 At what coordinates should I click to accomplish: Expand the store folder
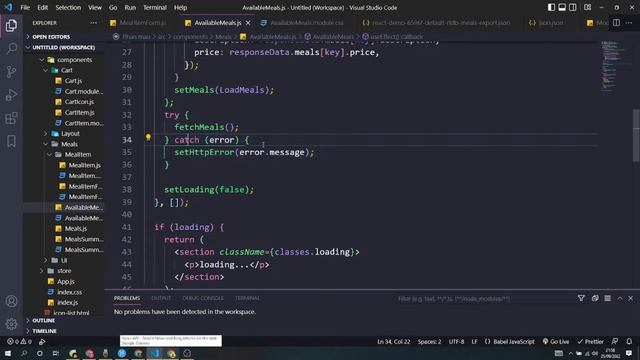(x=64, y=271)
